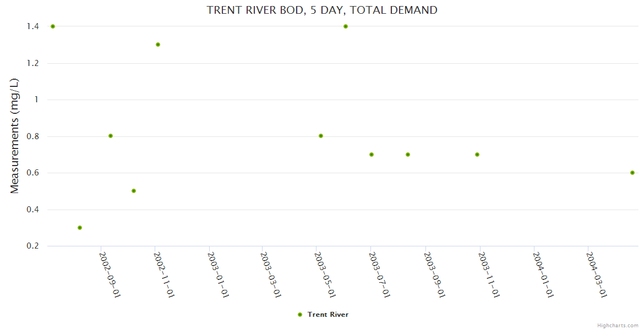Screen dimensions: 644x330
Task: Click the 0.7 mg/L point before 2003-09-01
Action: coord(408,155)
